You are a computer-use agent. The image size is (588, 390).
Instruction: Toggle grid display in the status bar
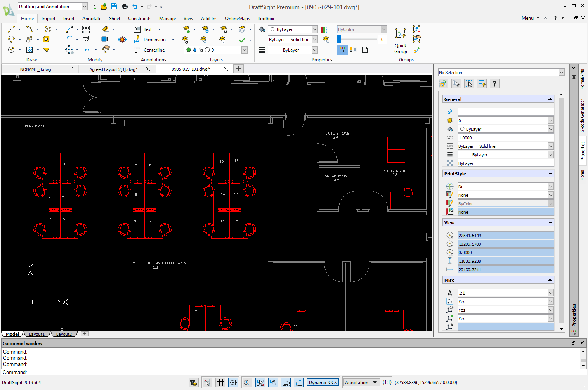click(x=220, y=382)
